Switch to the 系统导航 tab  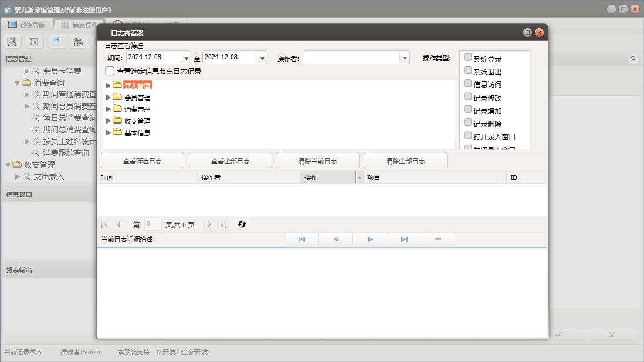coord(26,25)
